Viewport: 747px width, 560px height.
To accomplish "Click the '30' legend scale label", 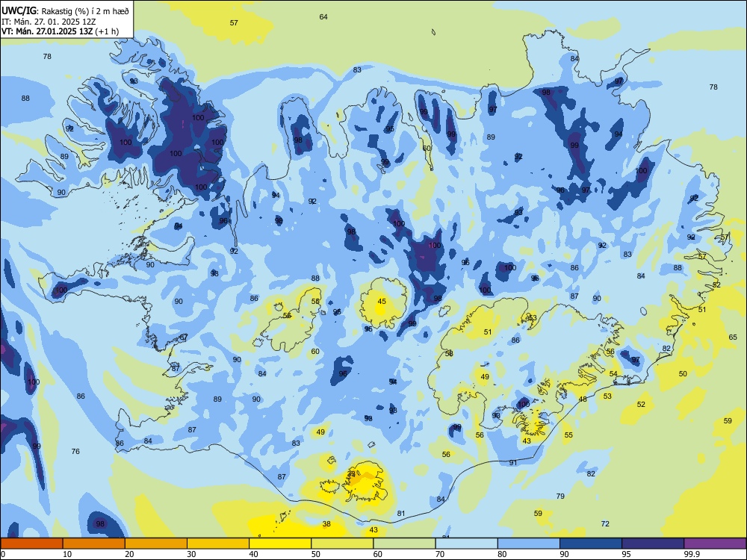I will 191,554.
